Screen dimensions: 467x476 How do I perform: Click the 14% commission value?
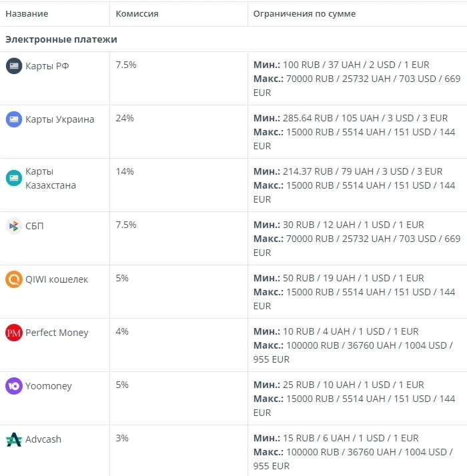(125, 171)
